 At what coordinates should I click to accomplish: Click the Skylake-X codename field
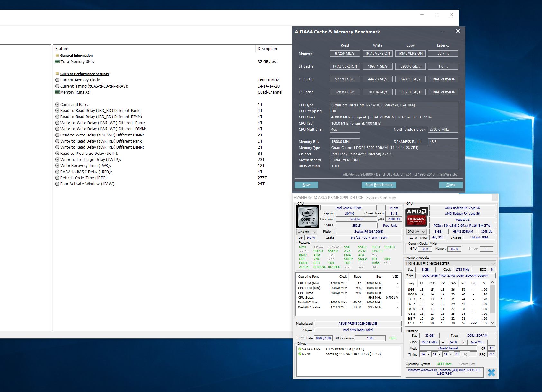(x=356, y=219)
